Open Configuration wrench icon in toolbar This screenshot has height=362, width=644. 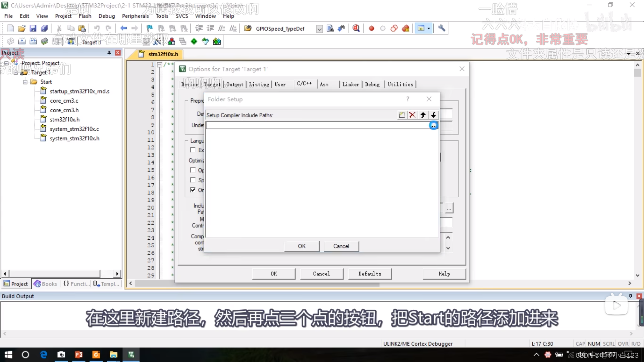coord(442,28)
